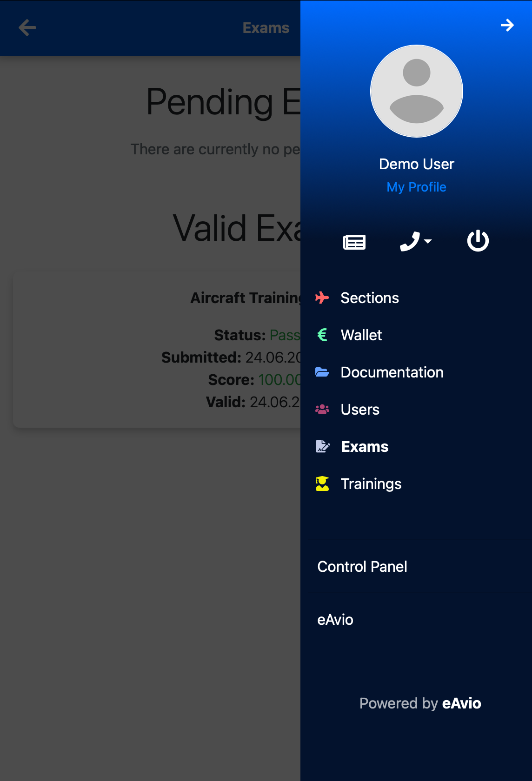Image resolution: width=532 pixels, height=781 pixels.
Task: Click the Score value in the exam card
Action: click(279, 379)
